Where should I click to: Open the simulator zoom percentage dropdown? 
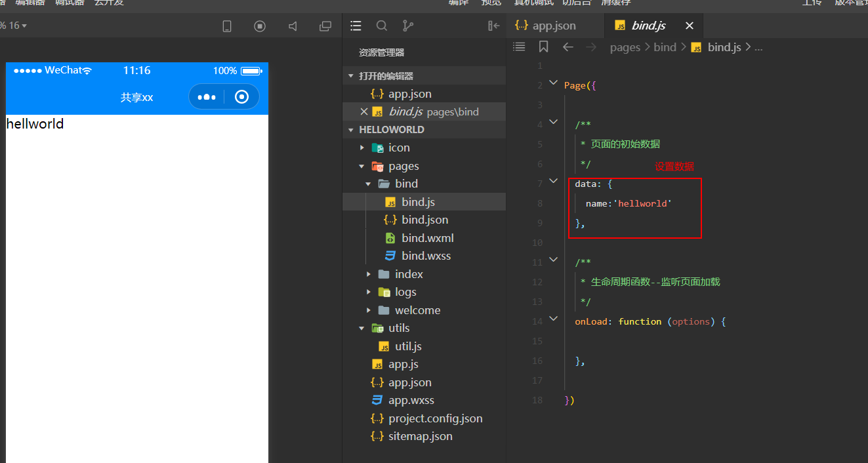[x=14, y=26]
